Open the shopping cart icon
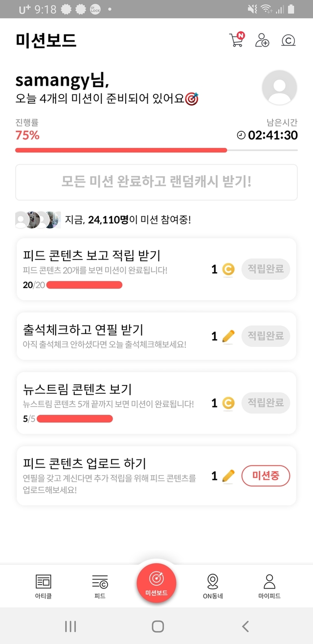Image resolution: width=313 pixels, height=644 pixels. click(236, 40)
